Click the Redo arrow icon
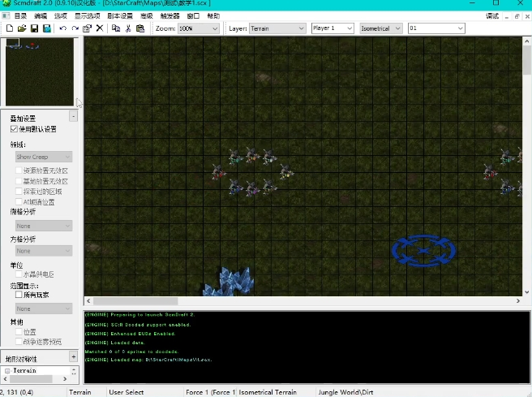 coord(75,28)
